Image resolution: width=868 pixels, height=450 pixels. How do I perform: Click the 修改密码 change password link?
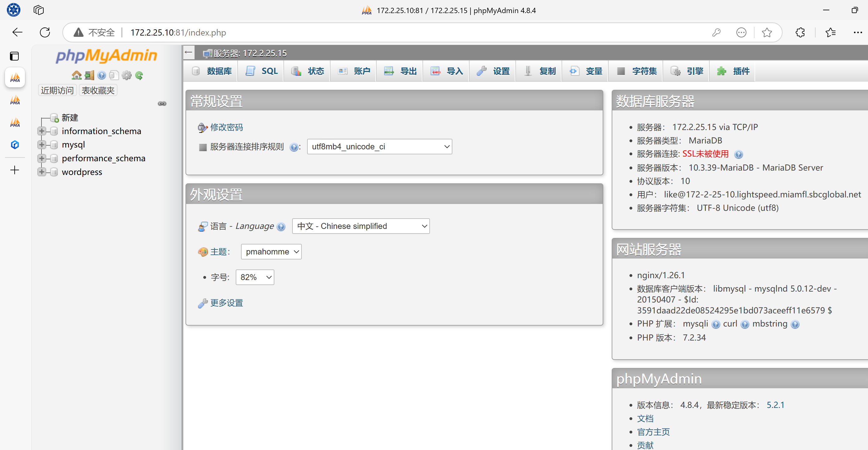tap(226, 127)
